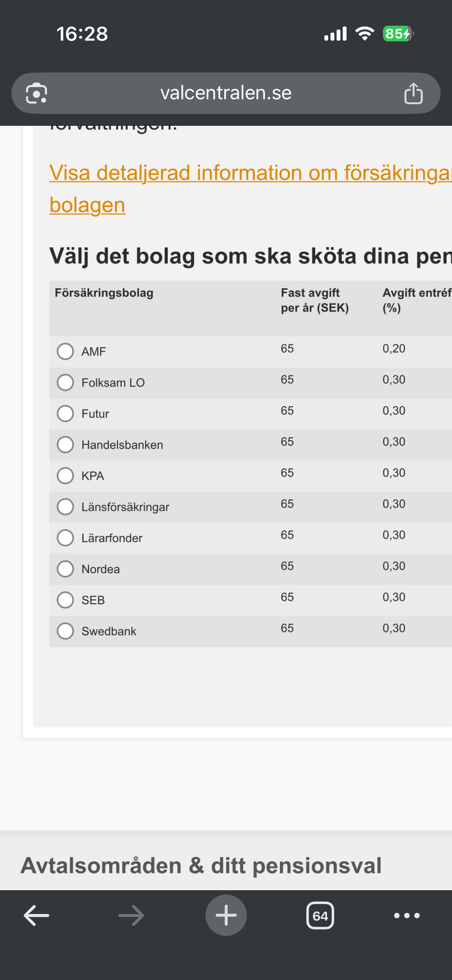Tap the valcentralen.se address field
The image size is (452, 980).
click(x=226, y=93)
